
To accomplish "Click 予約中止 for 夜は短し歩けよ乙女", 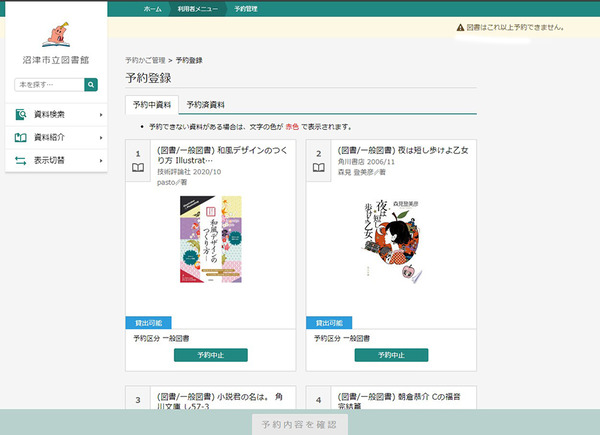I will [391, 355].
